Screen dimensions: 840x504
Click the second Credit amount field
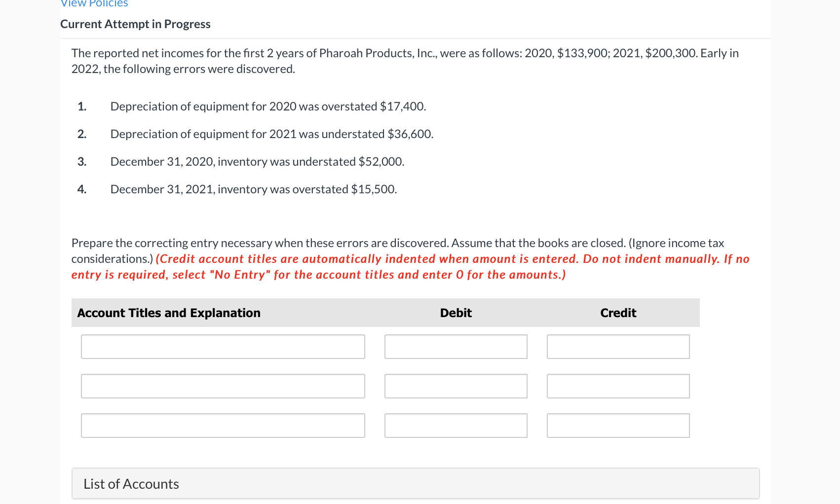click(618, 386)
